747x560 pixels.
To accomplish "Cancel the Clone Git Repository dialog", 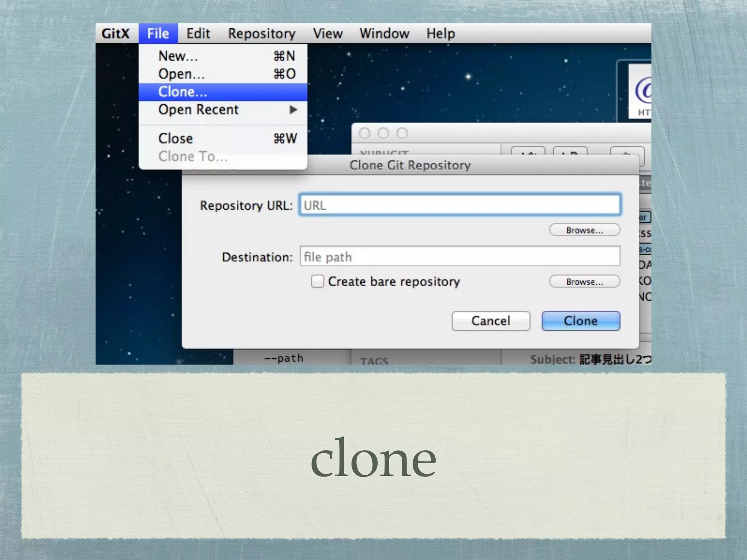I will [x=491, y=321].
